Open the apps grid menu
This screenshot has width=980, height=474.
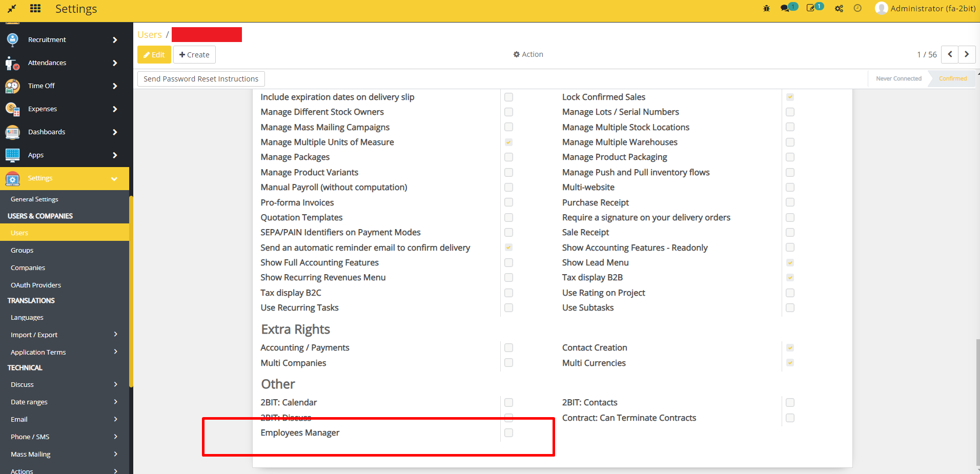[x=35, y=9]
